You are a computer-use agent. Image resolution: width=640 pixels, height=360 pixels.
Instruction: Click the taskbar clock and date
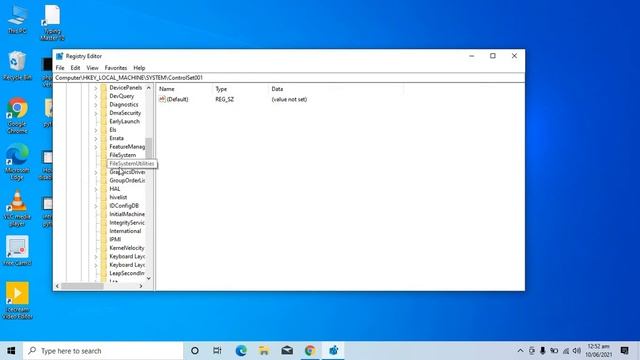click(599, 351)
